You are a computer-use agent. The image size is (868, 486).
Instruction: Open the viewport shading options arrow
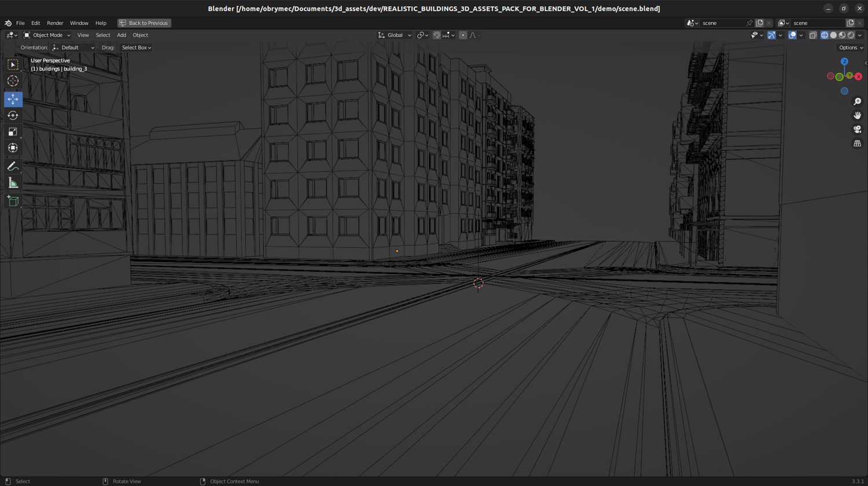[x=860, y=35]
